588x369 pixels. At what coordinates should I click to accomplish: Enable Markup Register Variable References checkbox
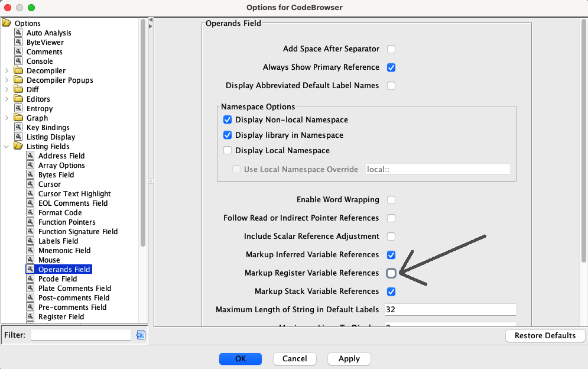click(x=391, y=273)
